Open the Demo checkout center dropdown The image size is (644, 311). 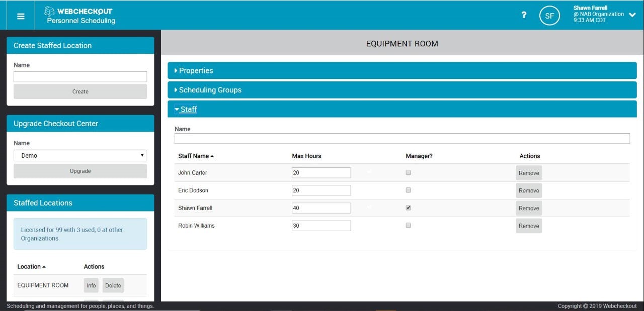coord(80,155)
